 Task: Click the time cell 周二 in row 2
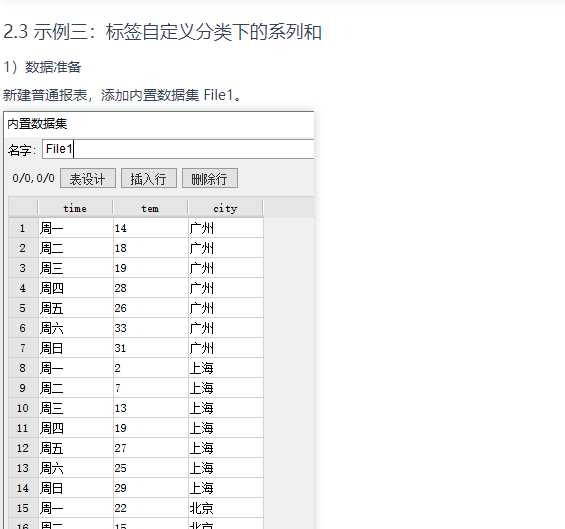(x=75, y=248)
